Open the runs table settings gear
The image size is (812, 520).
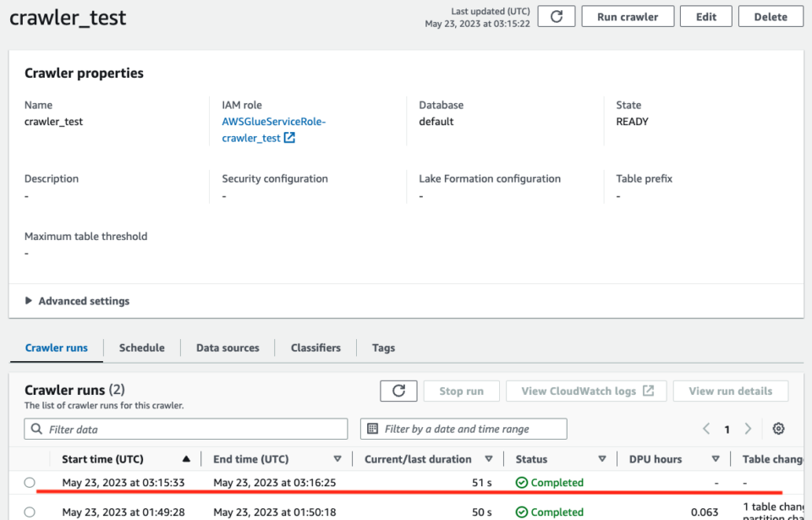tap(778, 429)
